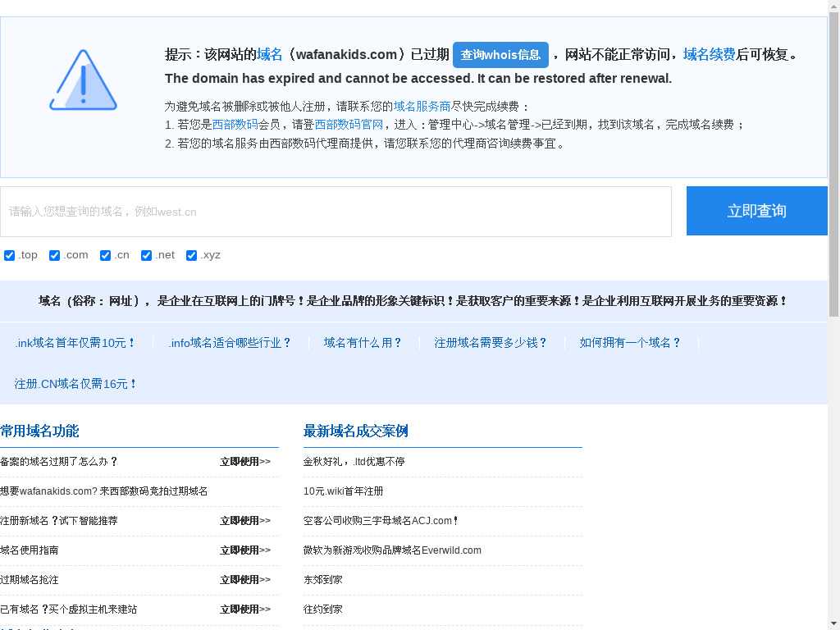Click the vertical scrollbar thumb
The image size is (840, 630).
(x=834, y=164)
